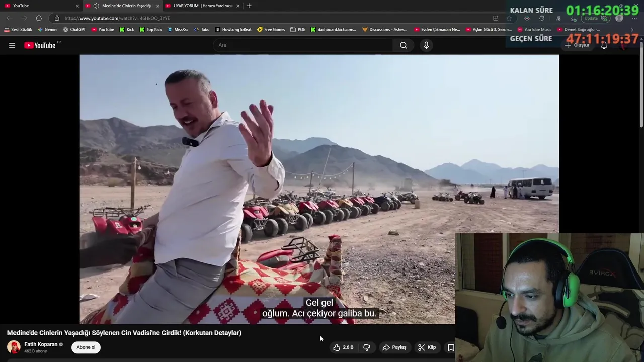Open the YouTube hamburger guide menu

click(x=12, y=45)
